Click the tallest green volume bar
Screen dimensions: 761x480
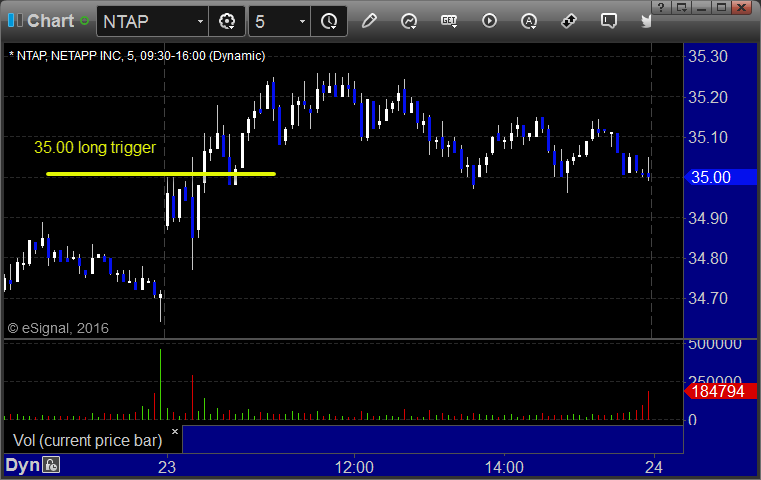click(161, 384)
